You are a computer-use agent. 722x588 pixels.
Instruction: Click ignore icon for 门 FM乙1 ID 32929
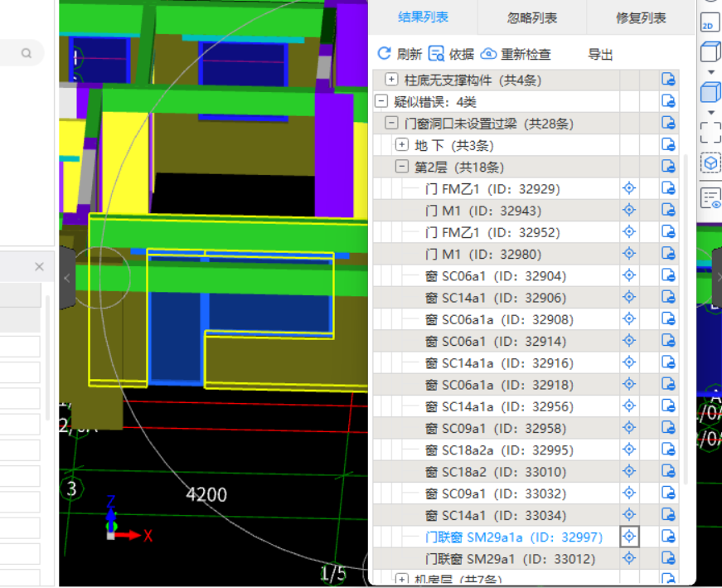[x=668, y=188]
